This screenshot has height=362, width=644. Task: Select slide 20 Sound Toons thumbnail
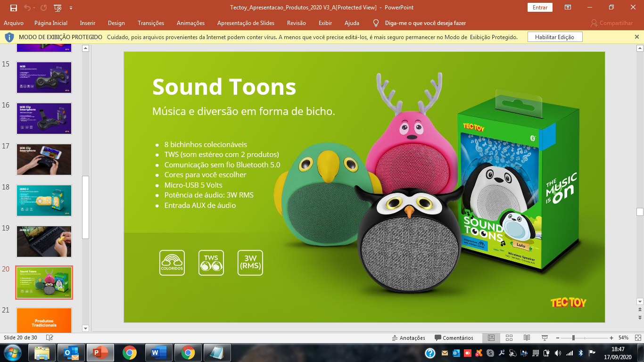pos(44,282)
